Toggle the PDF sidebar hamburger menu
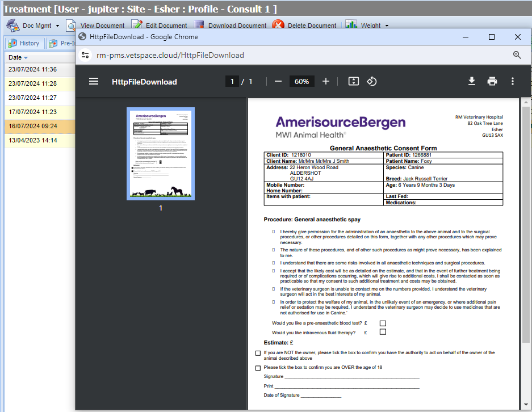Image resolution: width=532 pixels, height=412 pixels. [94, 81]
